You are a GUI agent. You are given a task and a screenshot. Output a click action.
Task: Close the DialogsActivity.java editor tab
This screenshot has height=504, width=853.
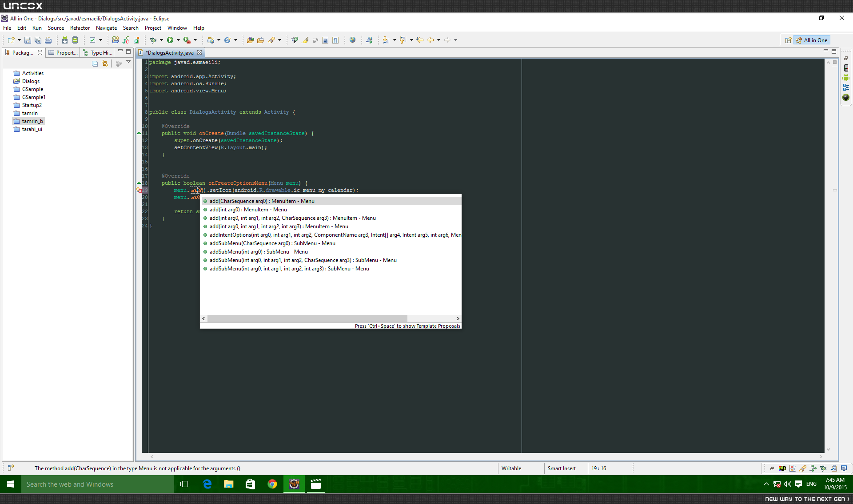[x=199, y=52]
